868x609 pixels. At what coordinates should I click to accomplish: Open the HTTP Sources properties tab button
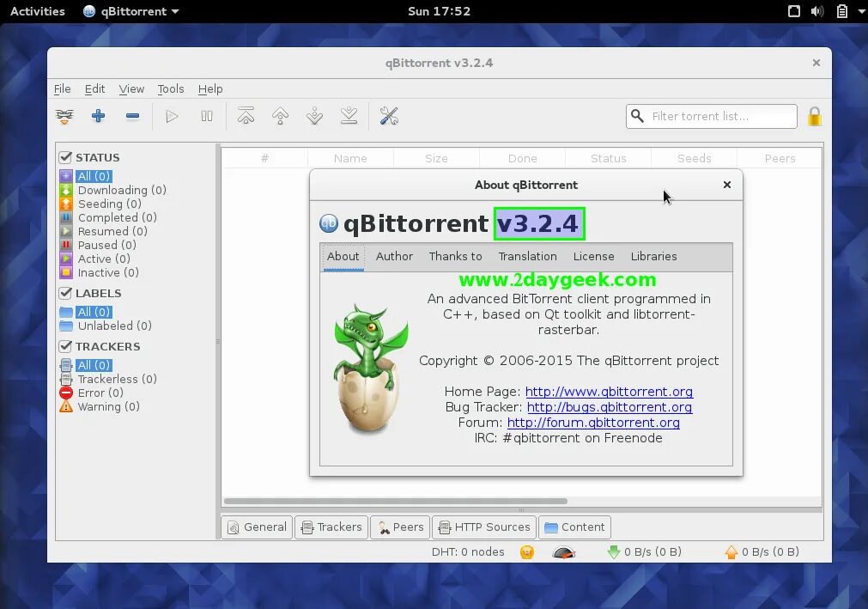coord(484,527)
